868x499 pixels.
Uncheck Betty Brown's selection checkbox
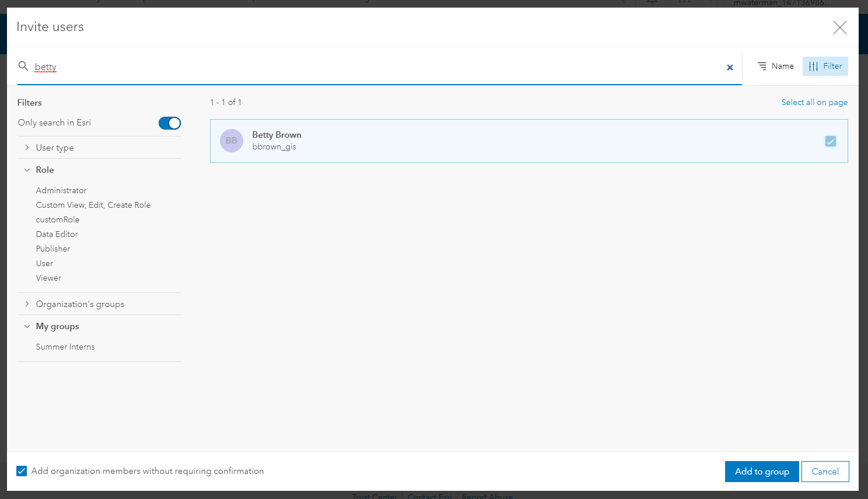[831, 141]
